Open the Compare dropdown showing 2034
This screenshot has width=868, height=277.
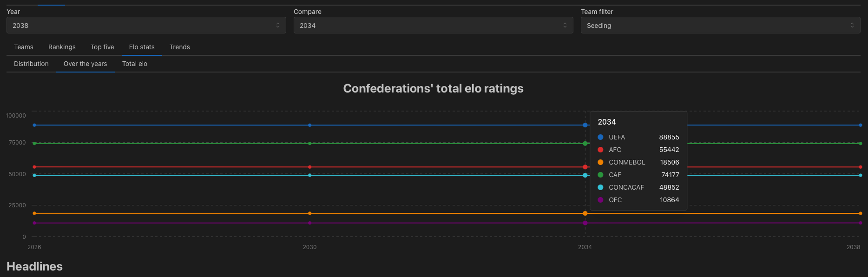click(x=433, y=25)
